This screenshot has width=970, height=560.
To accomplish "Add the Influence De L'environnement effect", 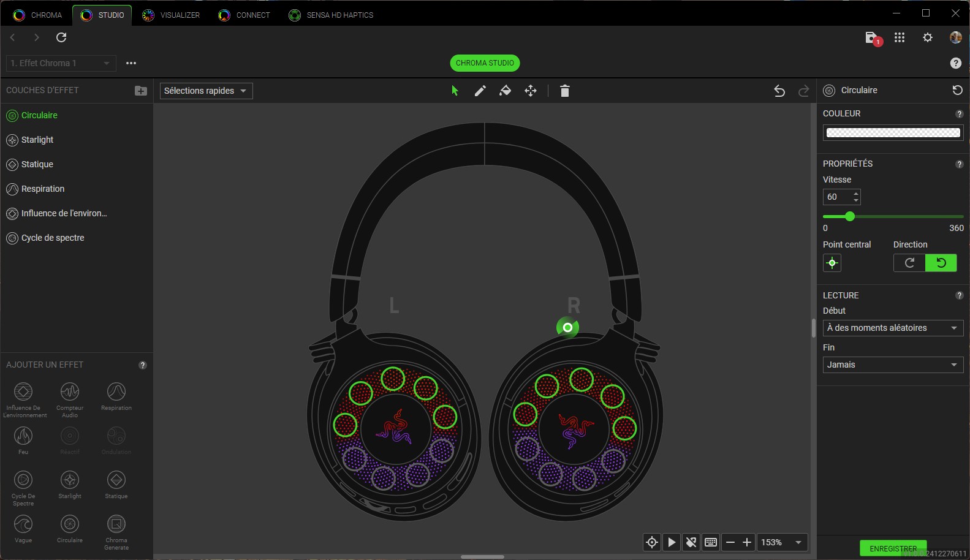I will (x=23, y=399).
